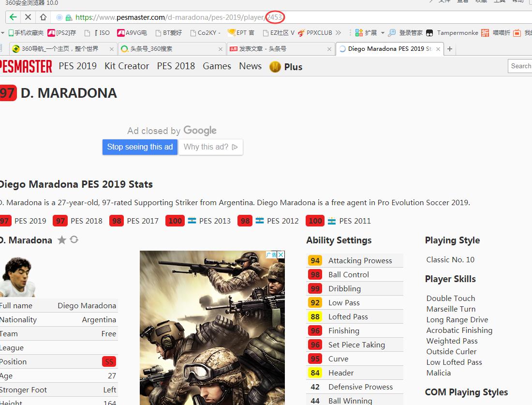532x405 pixels.
Task: Click Why this ad? button
Action: click(x=210, y=147)
